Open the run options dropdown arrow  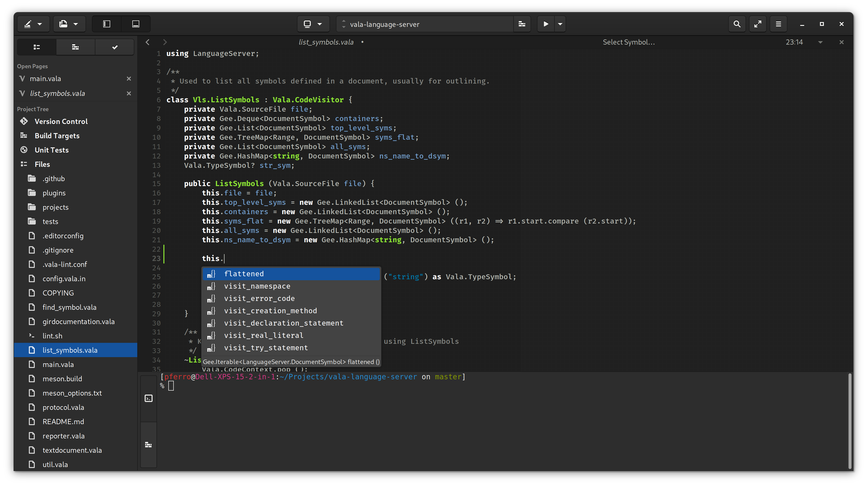[x=560, y=24]
